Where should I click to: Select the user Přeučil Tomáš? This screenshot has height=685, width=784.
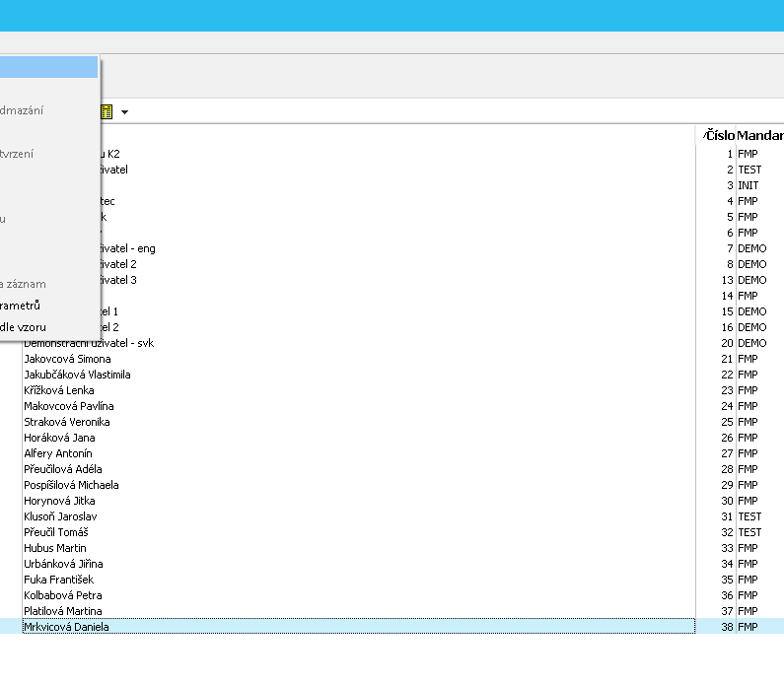point(56,532)
